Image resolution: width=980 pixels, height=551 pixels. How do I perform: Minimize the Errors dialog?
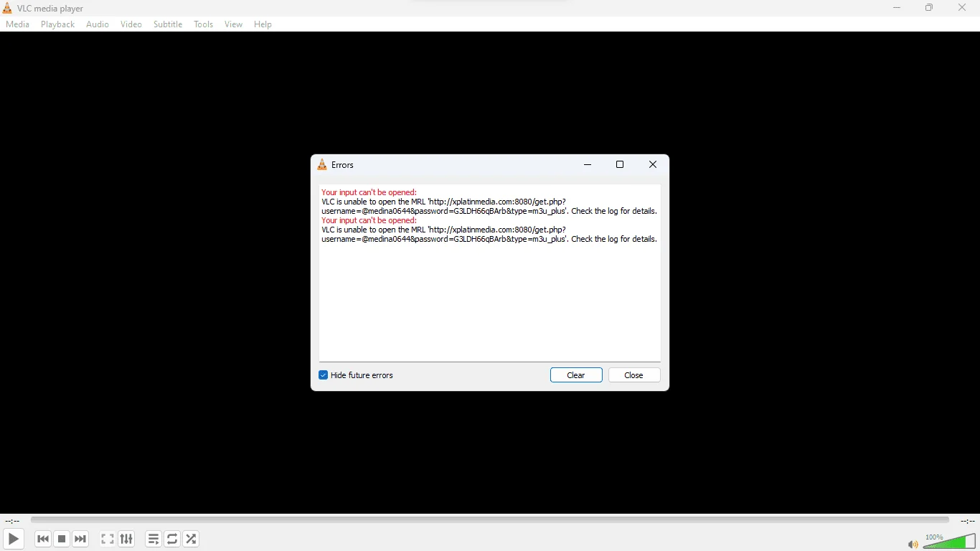[x=588, y=165]
